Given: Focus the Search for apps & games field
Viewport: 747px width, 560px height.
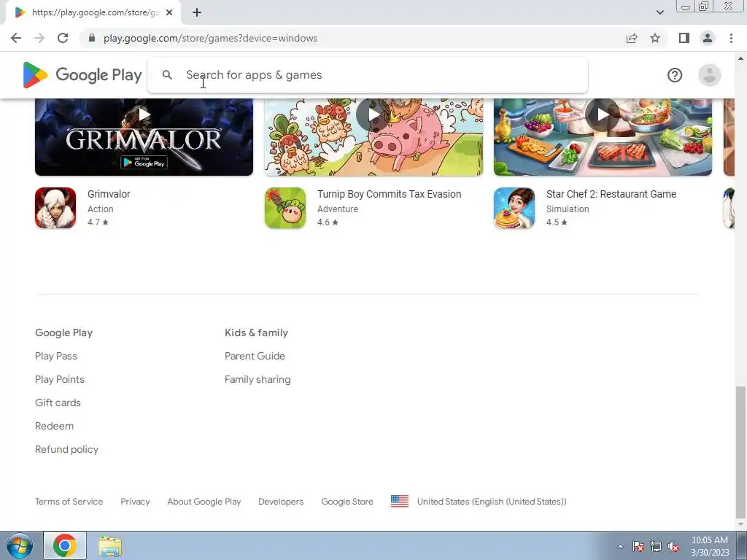Looking at the screenshot, I should 368,75.
